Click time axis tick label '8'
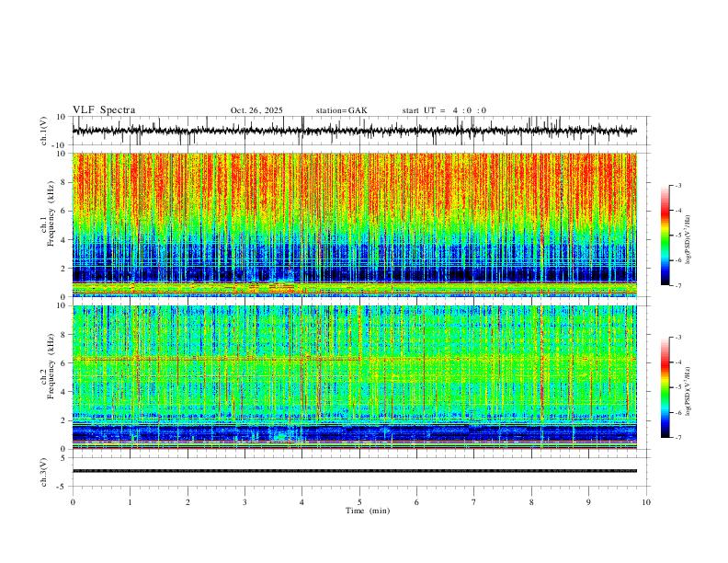This screenshot has height=563, width=728. [531, 502]
